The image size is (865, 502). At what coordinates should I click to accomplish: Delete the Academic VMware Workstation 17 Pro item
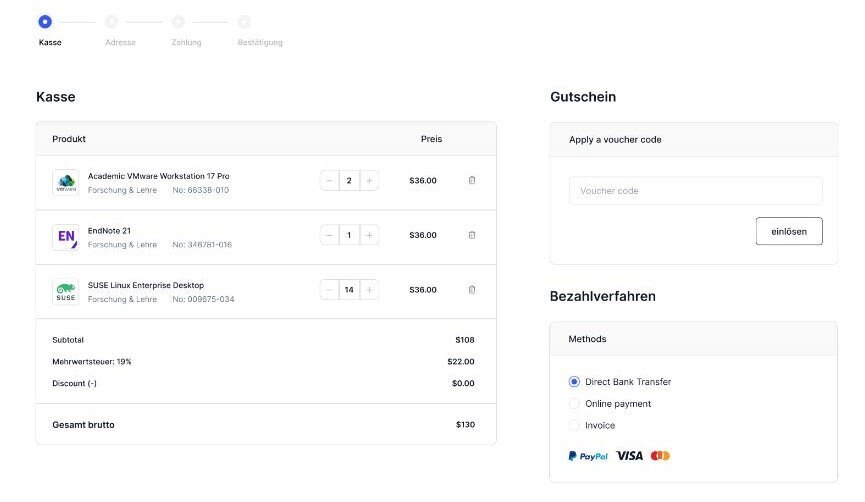[x=472, y=181]
